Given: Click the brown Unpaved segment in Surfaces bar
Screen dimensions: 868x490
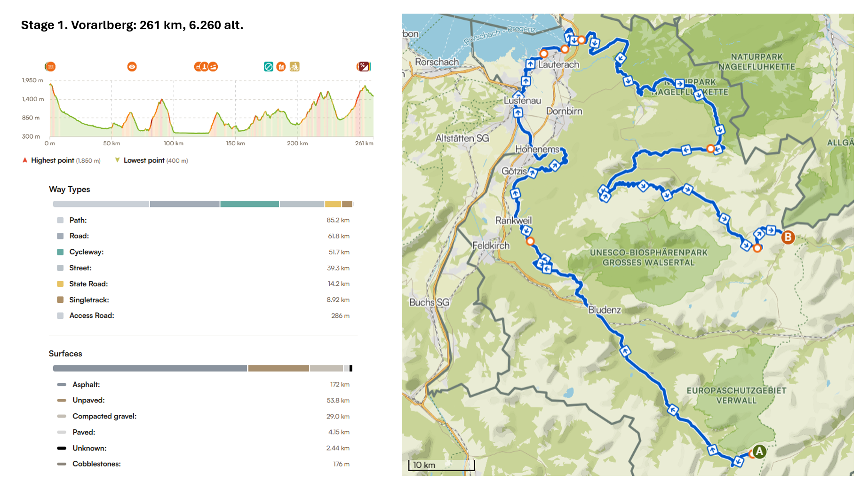Looking at the screenshot, I should pyautogui.click(x=279, y=368).
